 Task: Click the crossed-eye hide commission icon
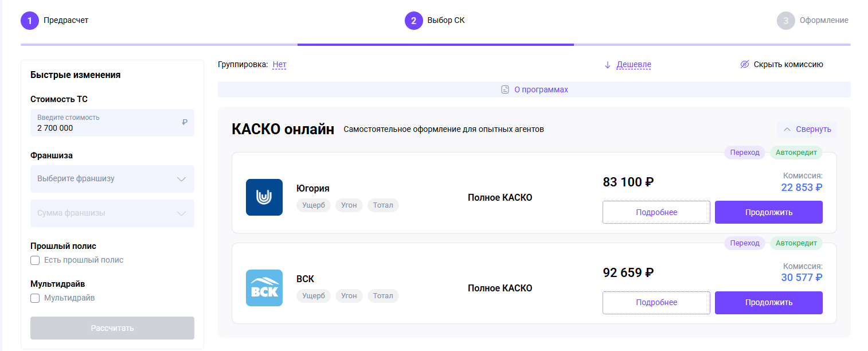click(745, 65)
